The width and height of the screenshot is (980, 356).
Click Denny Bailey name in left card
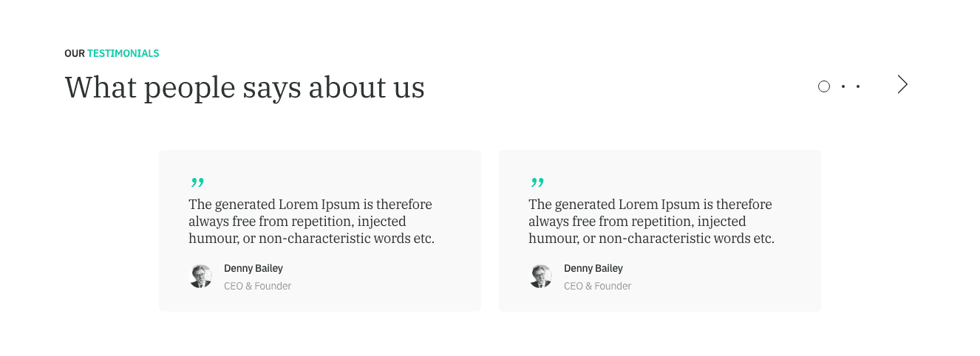point(253,269)
